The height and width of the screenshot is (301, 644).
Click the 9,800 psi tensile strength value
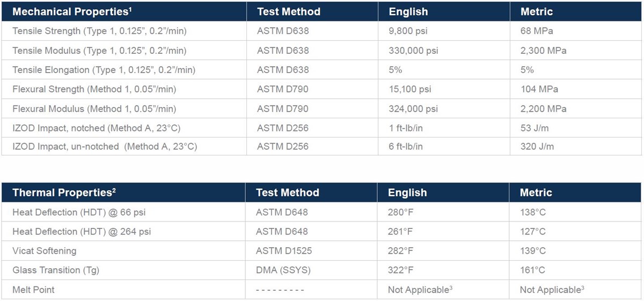tap(408, 31)
